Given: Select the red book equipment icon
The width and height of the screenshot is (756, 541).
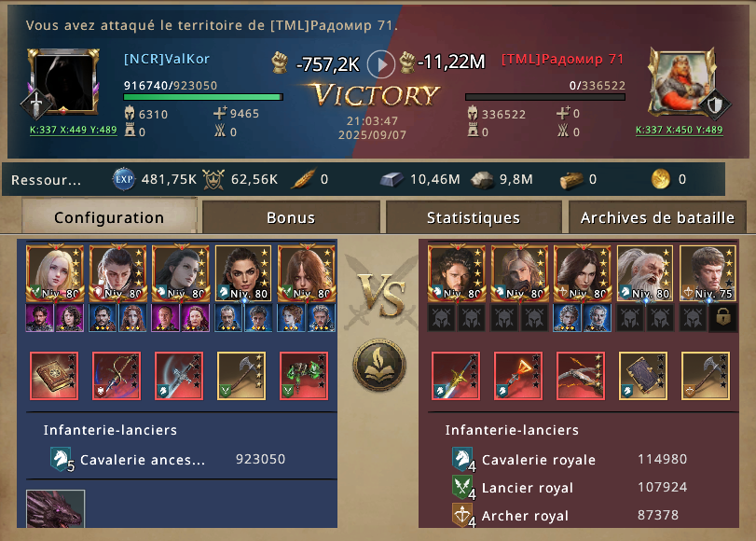Looking at the screenshot, I should click(54, 376).
